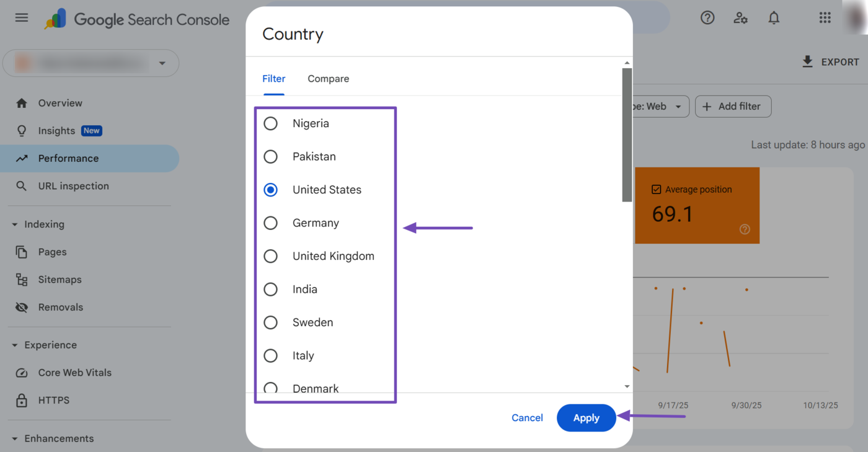This screenshot has height=452, width=868.
Task: Switch to the Compare tab
Action: (x=328, y=79)
